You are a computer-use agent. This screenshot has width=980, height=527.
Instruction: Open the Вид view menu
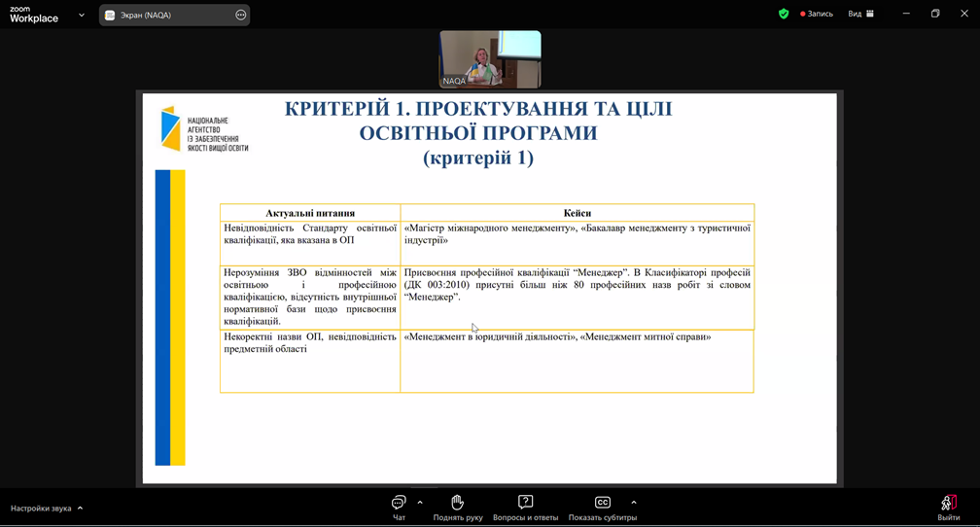861,14
